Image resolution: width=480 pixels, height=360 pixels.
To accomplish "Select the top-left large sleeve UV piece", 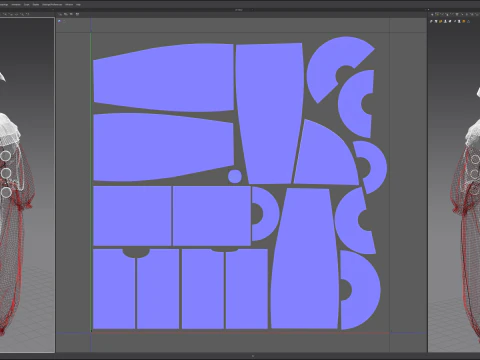I will (x=163, y=78).
